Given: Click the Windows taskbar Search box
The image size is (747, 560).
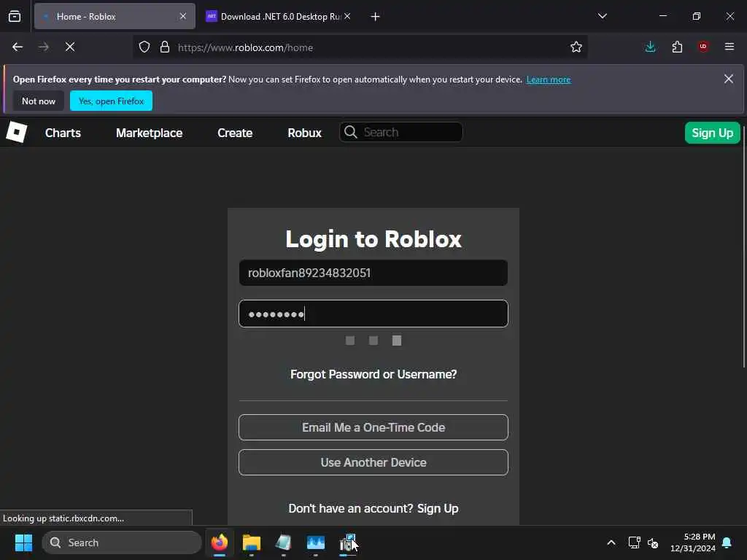Looking at the screenshot, I should [122, 542].
